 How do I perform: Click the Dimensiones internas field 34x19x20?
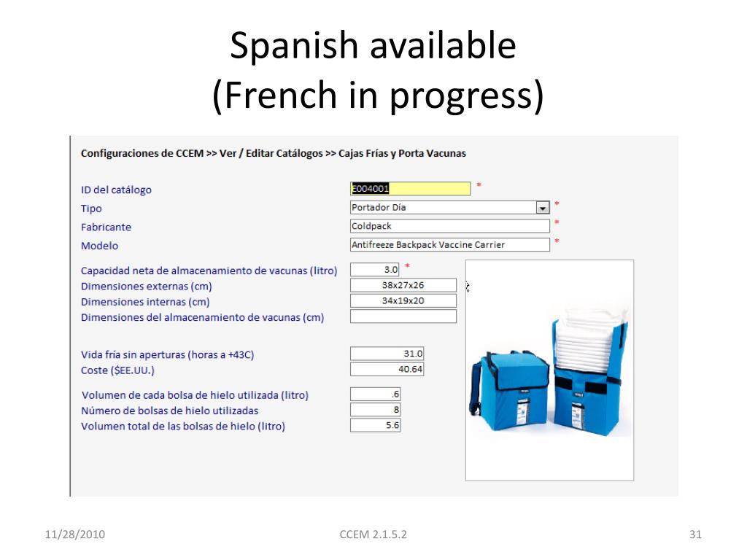(403, 301)
